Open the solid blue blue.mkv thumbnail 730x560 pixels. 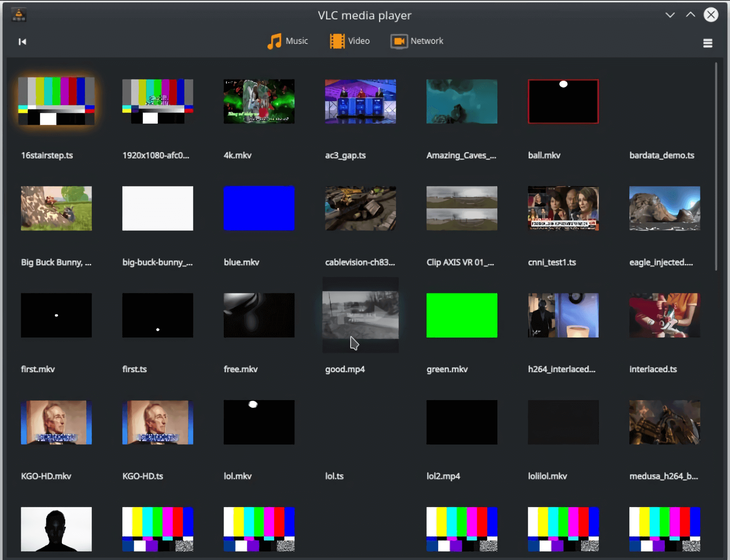point(259,208)
